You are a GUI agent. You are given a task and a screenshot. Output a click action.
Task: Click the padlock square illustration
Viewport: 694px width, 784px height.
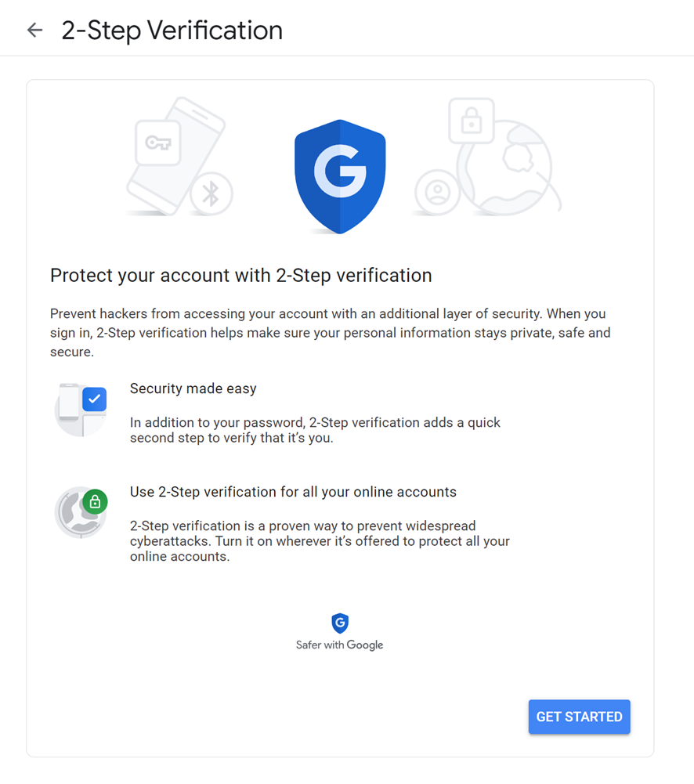tap(471, 121)
